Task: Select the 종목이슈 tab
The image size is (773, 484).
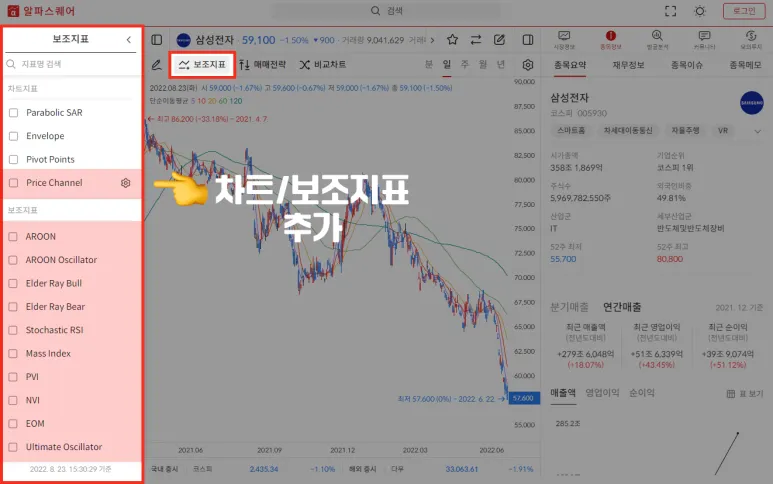Action: [x=687, y=65]
